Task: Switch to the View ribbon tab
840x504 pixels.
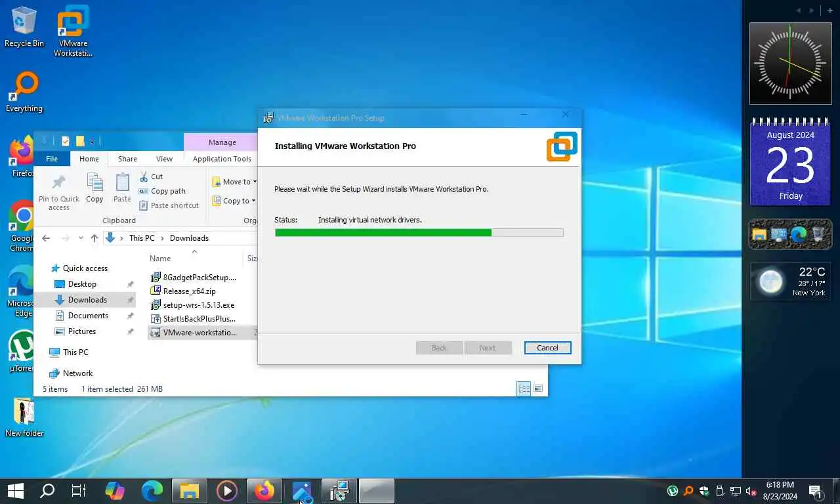Action: pyautogui.click(x=164, y=159)
